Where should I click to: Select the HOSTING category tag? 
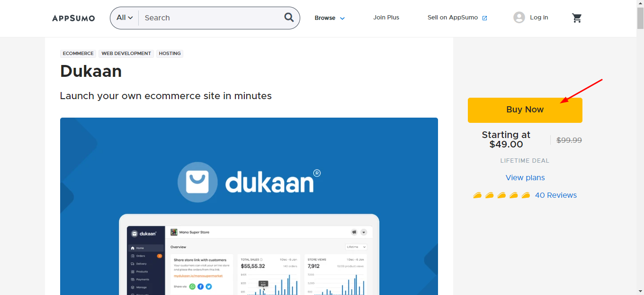pos(170,54)
